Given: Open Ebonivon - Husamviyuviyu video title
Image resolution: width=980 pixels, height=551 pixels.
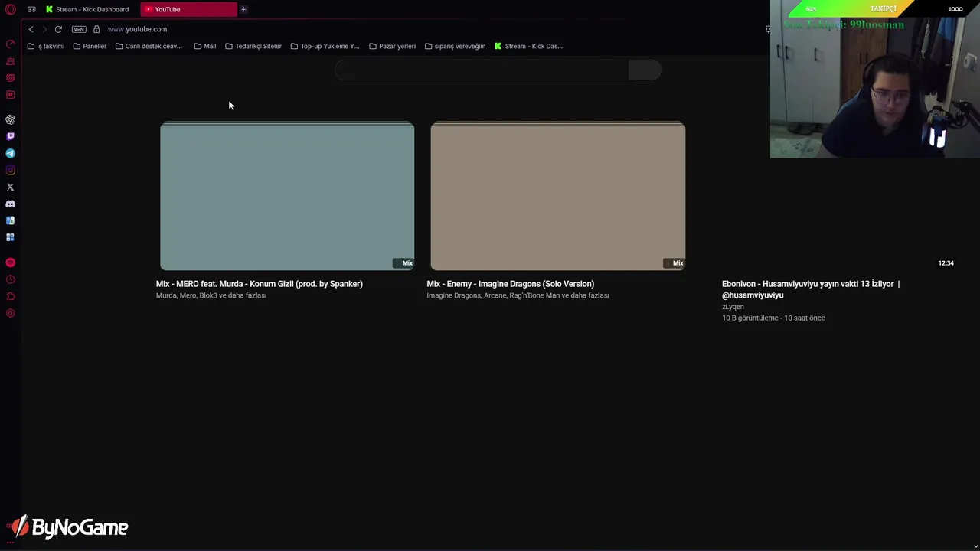Looking at the screenshot, I should click(811, 289).
